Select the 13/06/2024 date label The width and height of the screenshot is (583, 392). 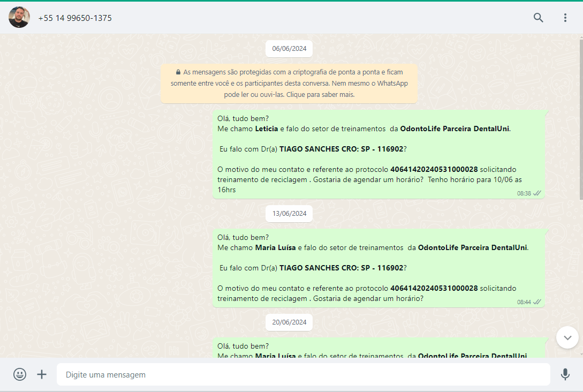(x=289, y=214)
